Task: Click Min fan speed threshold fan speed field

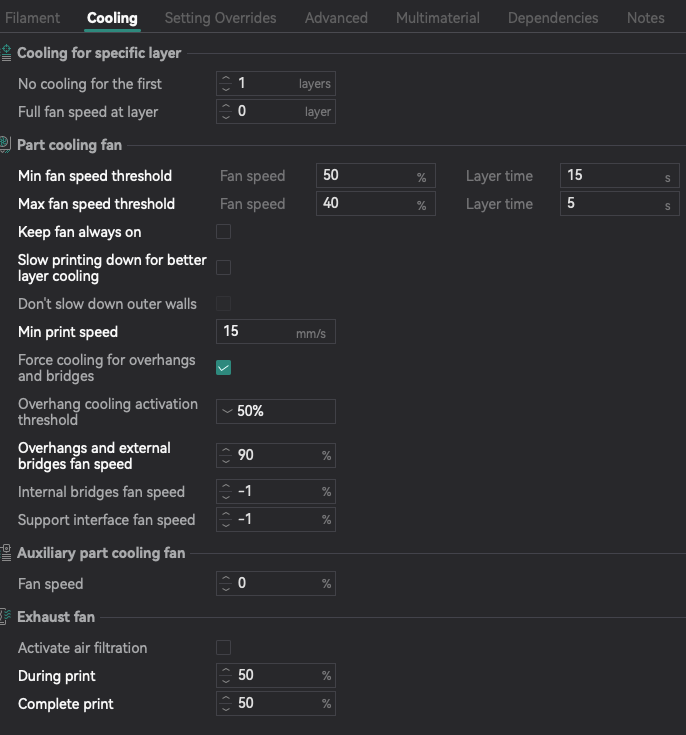Action: click(376, 176)
